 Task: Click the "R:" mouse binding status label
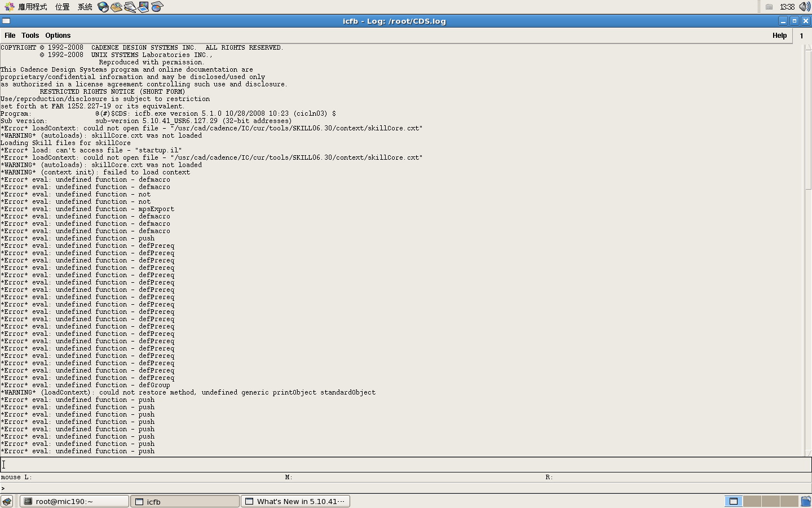pyautogui.click(x=549, y=477)
